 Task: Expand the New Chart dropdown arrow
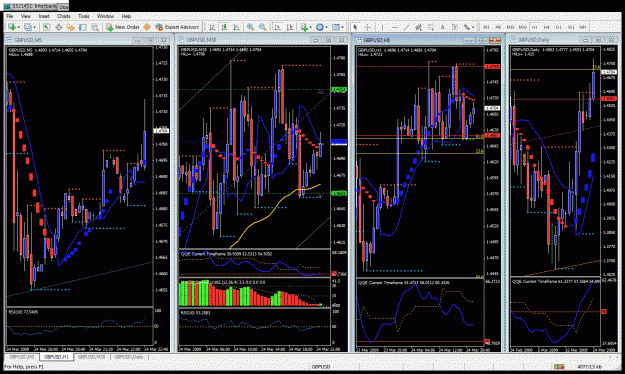click(18, 27)
